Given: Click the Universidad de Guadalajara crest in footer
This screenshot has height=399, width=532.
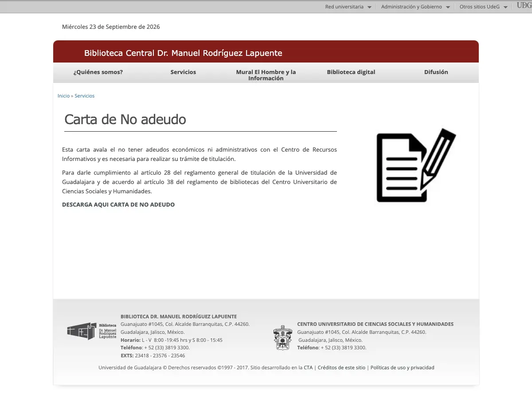Looking at the screenshot, I should point(282,338).
